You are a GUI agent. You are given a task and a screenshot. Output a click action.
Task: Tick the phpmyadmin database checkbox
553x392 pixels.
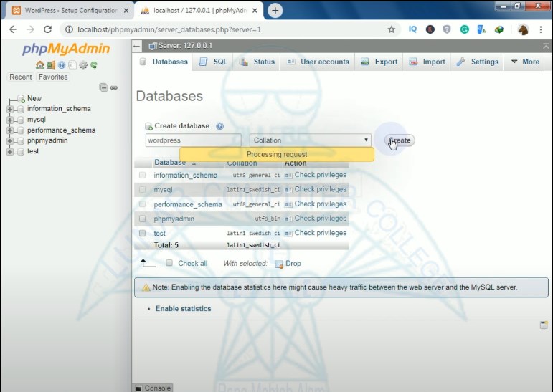[x=142, y=219]
